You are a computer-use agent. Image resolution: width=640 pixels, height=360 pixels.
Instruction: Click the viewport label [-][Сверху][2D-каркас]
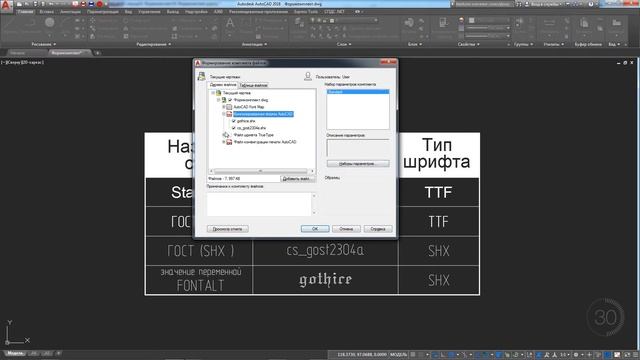tap(22, 62)
